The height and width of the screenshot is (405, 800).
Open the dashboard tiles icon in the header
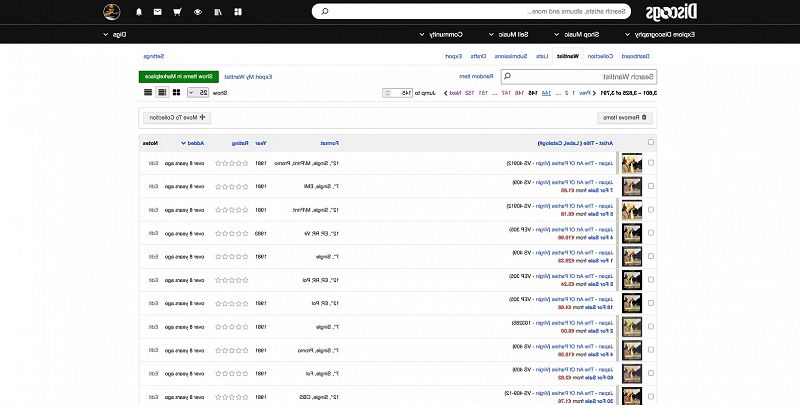click(x=238, y=12)
